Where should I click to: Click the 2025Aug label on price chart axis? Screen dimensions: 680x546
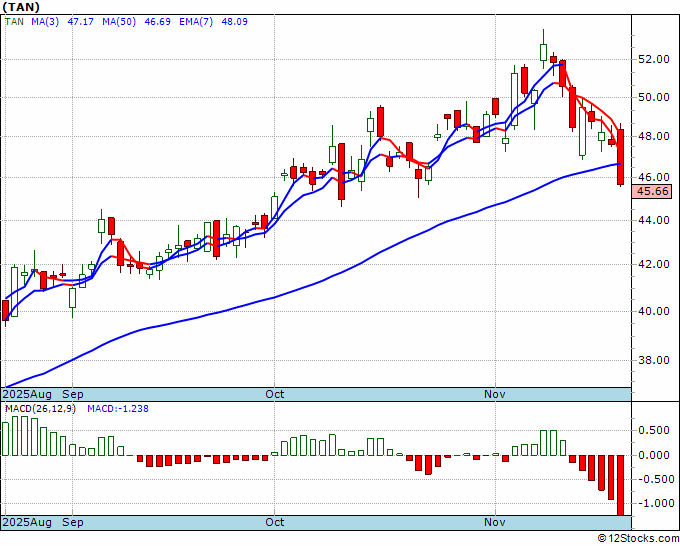click(x=27, y=394)
